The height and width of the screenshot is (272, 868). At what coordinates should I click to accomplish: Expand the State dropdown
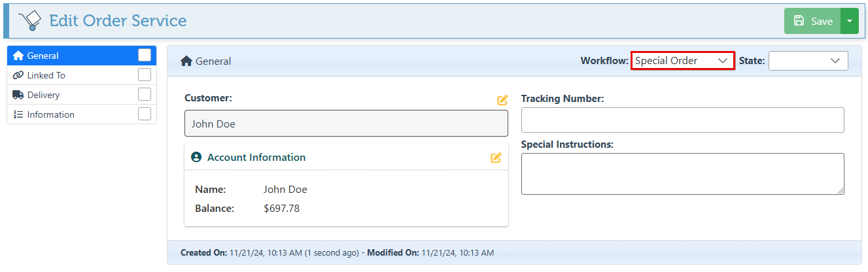(x=808, y=61)
